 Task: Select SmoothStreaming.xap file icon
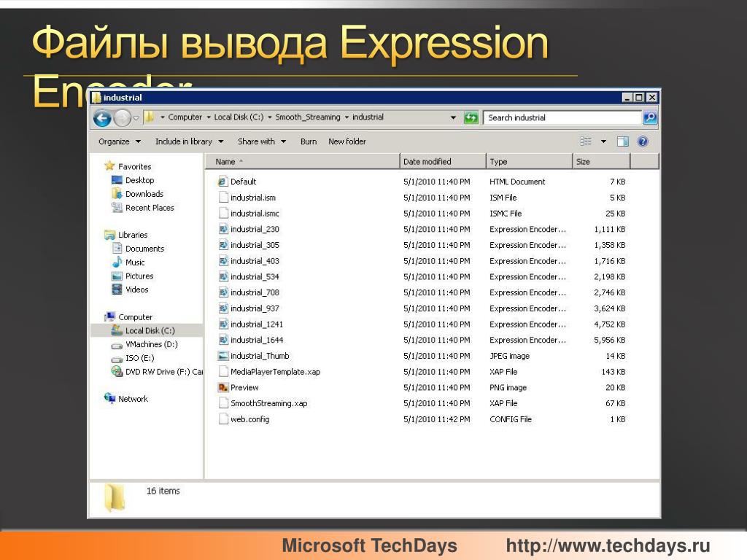pos(222,402)
